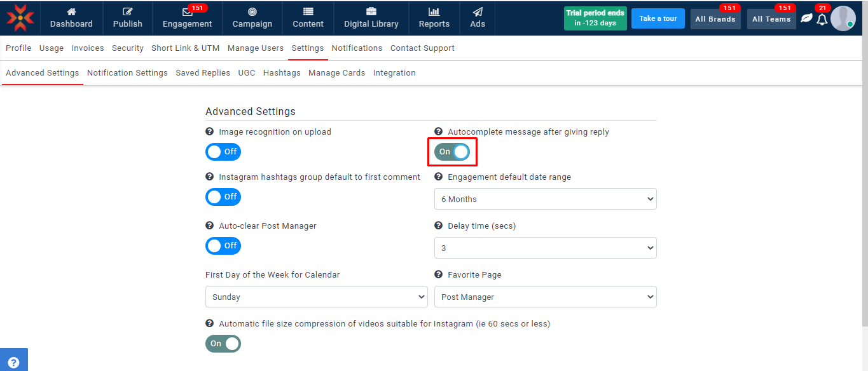Open Engagement default date range dropdown
This screenshot has height=371, width=868.
pyautogui.click(x=545, y=199)
